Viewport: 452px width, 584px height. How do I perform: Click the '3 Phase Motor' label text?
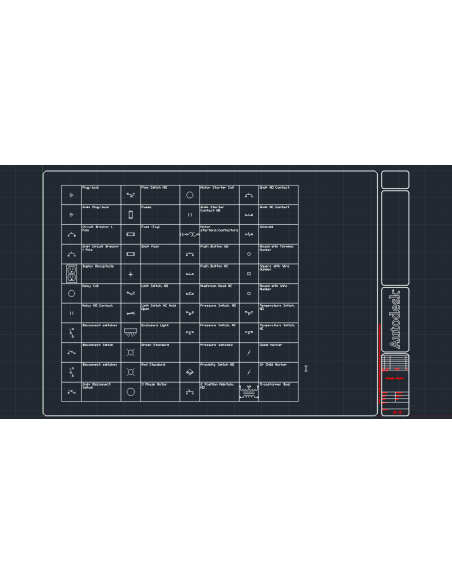pyautogui.click(x=154, y=384)
